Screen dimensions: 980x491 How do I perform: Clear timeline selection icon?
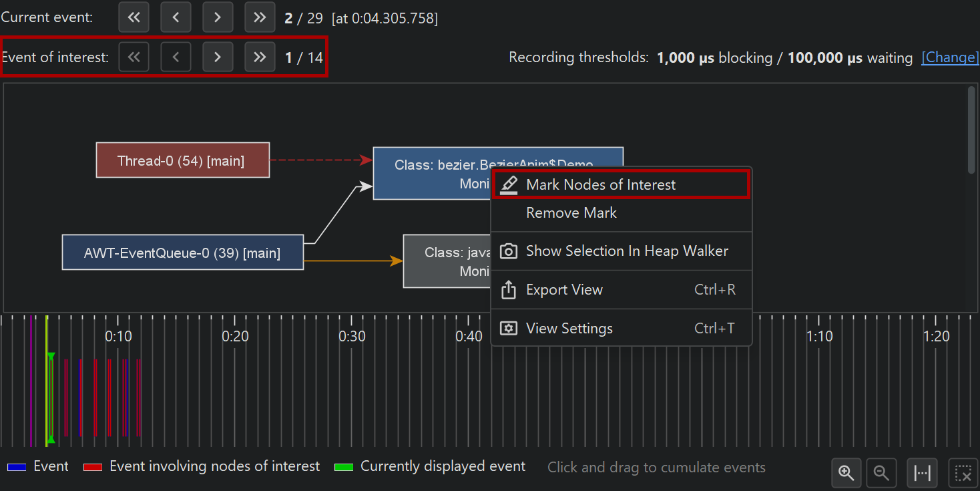963,473
